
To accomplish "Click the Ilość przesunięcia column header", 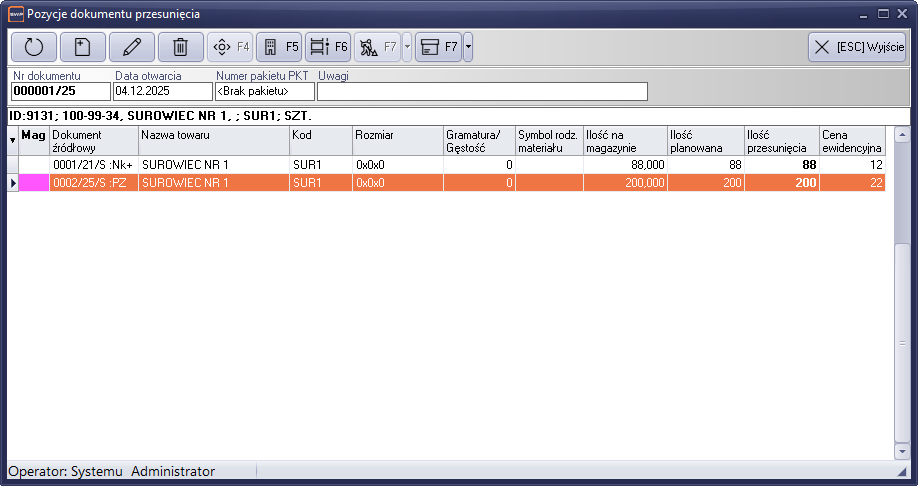I will [x=781, y=141].
